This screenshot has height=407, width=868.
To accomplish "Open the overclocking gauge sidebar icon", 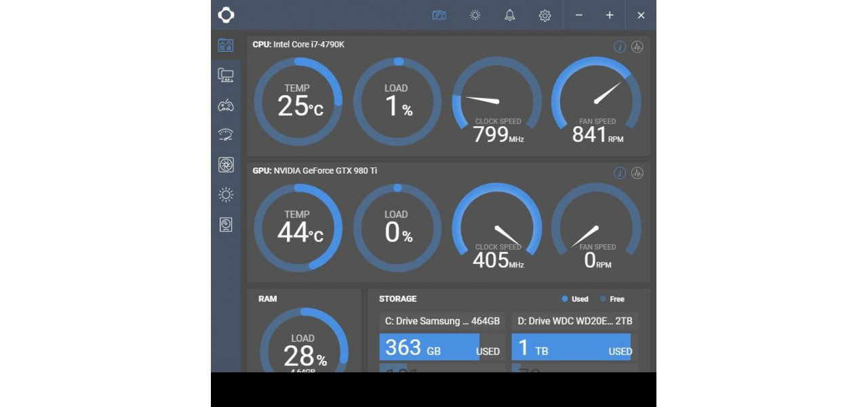I will coord(226,134).
